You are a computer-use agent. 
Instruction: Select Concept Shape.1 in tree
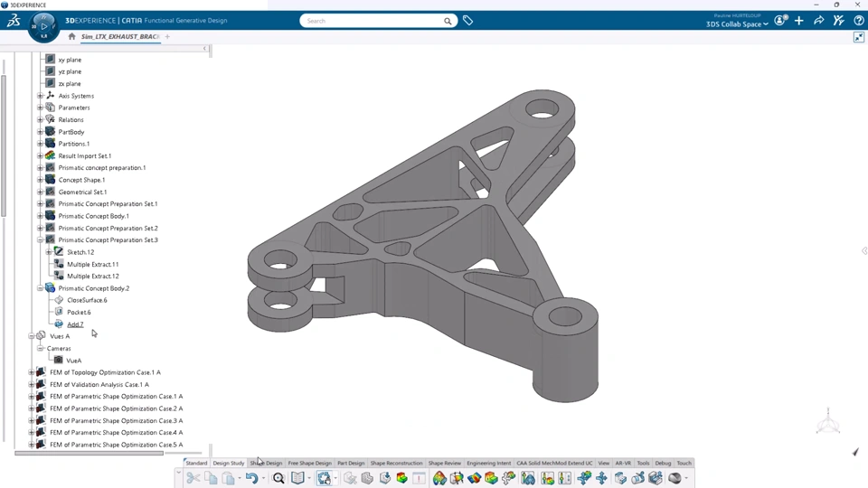(81, 180)
